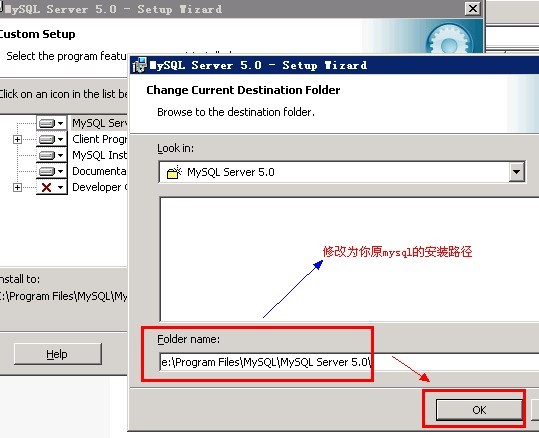Select the Developer Components feature row
Viewport: 539px width, 438px height.
(99, 187)
